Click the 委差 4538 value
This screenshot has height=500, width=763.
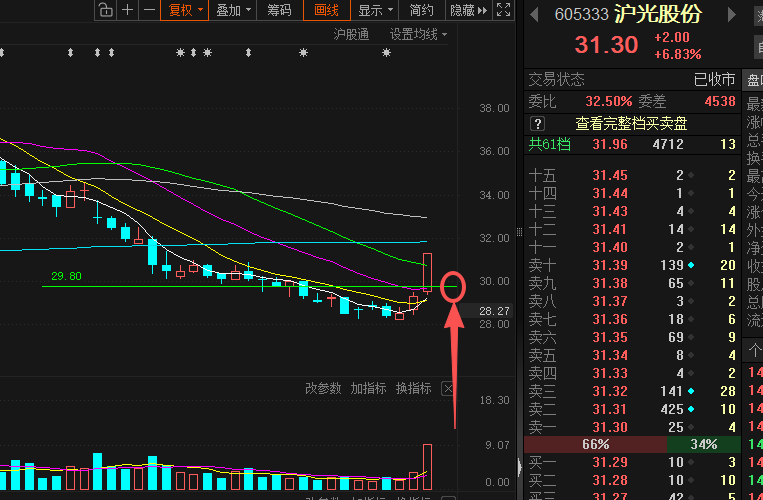click(x=720, y=101)
